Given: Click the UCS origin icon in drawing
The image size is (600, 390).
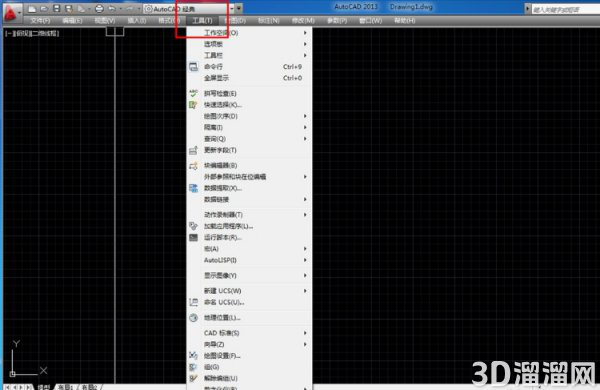Looking at the screenshot, I should [13, 374].
